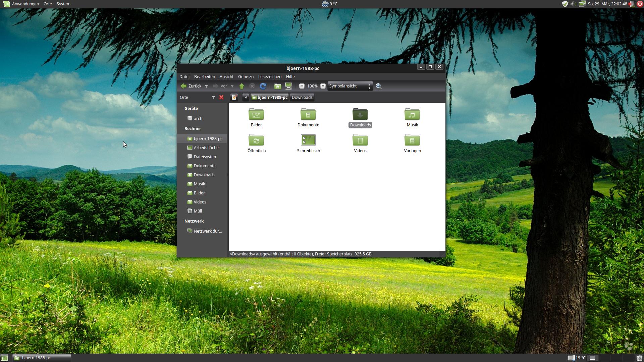Click the magnifier search icon in toolbar
644x362 pixels.
click(379, 86)
